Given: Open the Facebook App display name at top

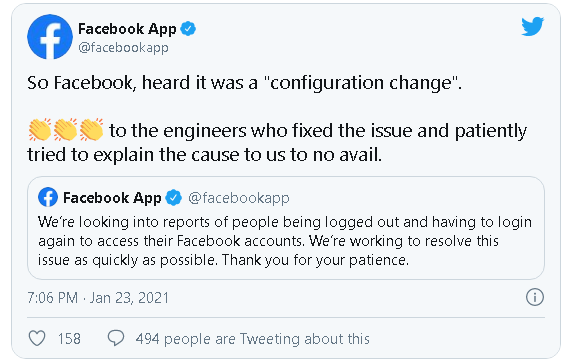Looking at the screenshot, I should point(127,29).
